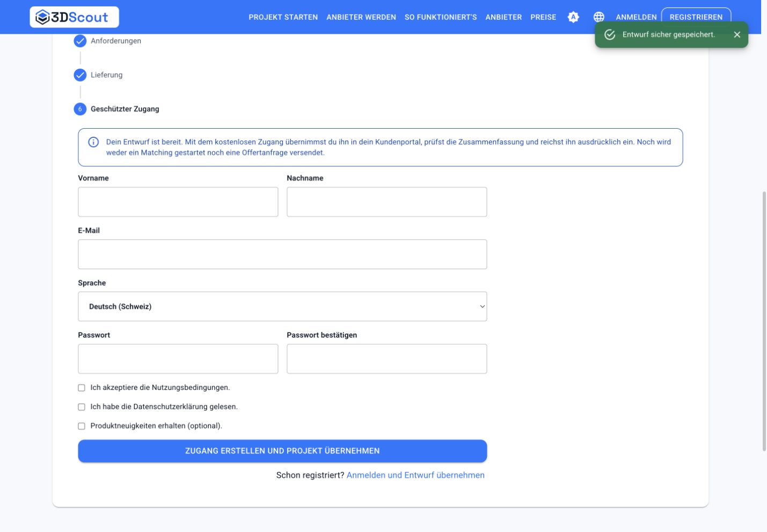This screenshot has width=767, height=532.
Task: Focus the Passwort bestätigen field
Action: (386, 359)
